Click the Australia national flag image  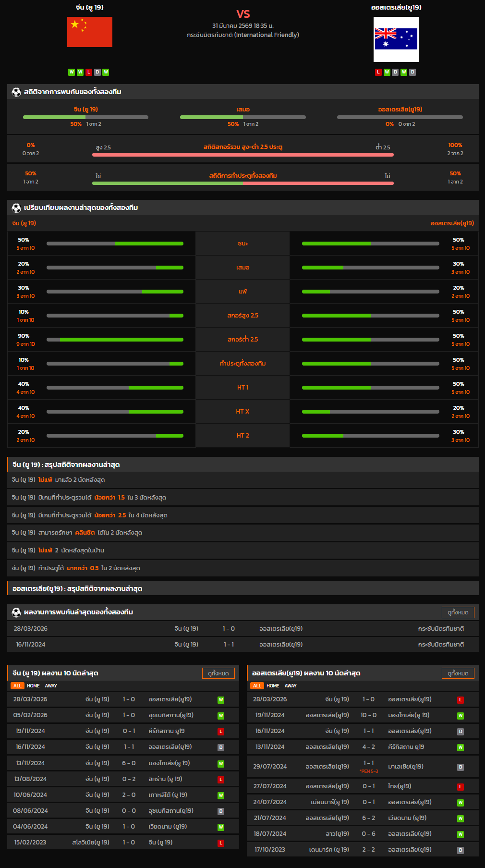pos(396,39)
